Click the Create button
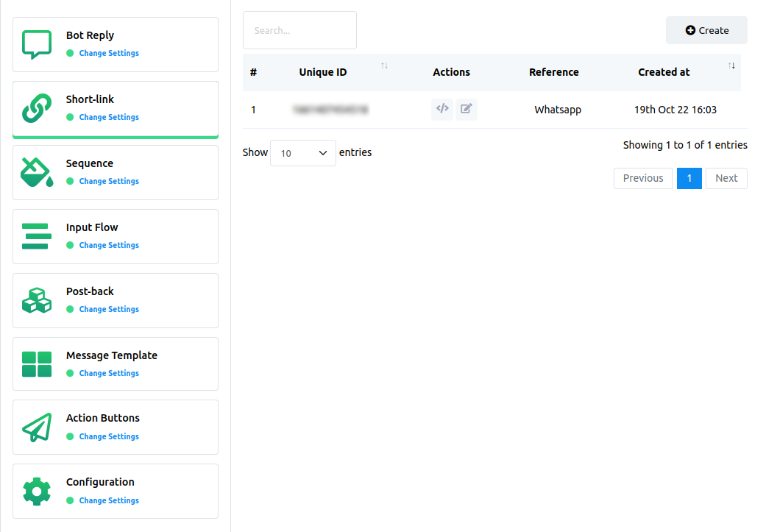The height and width of the screenshot is (532, 766). pyautogui.click(x=706, y=30)
